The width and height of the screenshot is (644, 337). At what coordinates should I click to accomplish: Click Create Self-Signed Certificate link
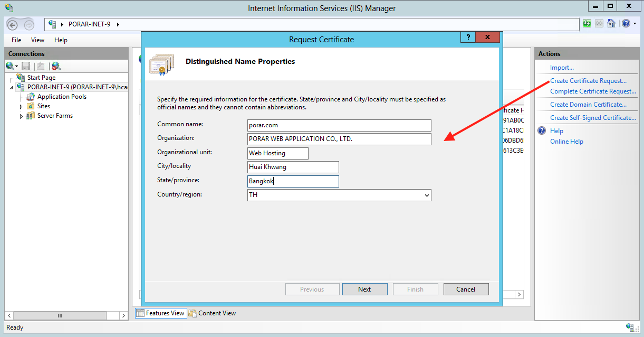coord(593,118)
